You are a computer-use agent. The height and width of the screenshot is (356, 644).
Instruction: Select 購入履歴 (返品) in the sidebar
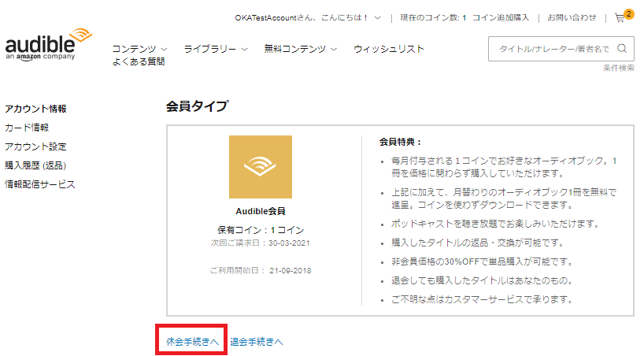pos(35,165)
